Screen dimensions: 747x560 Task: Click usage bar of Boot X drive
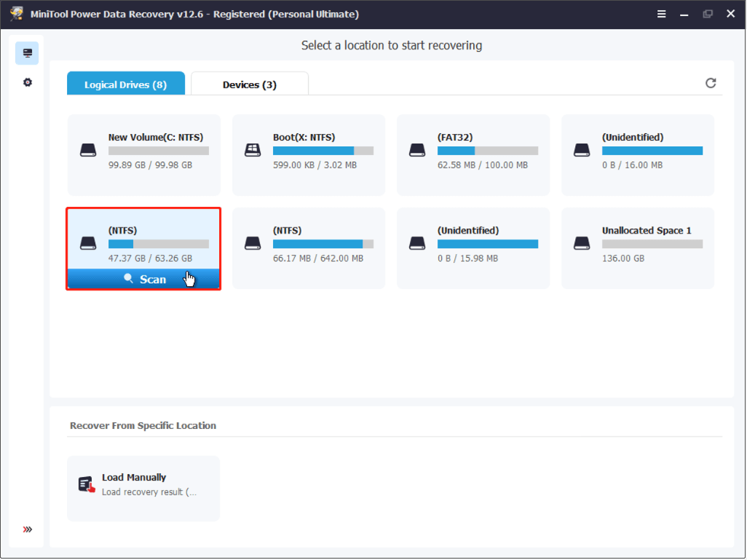323,151
